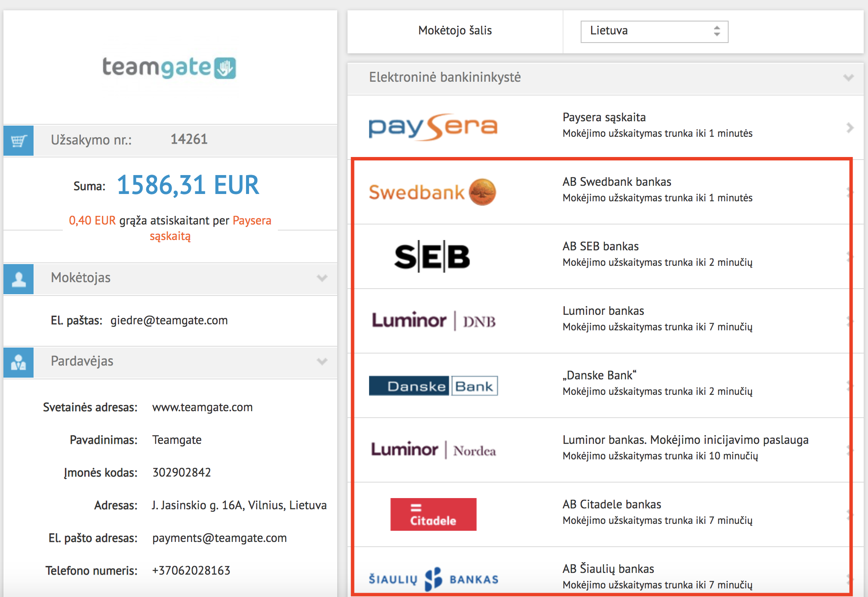Click company code 302902842

[x=182, y=472]
